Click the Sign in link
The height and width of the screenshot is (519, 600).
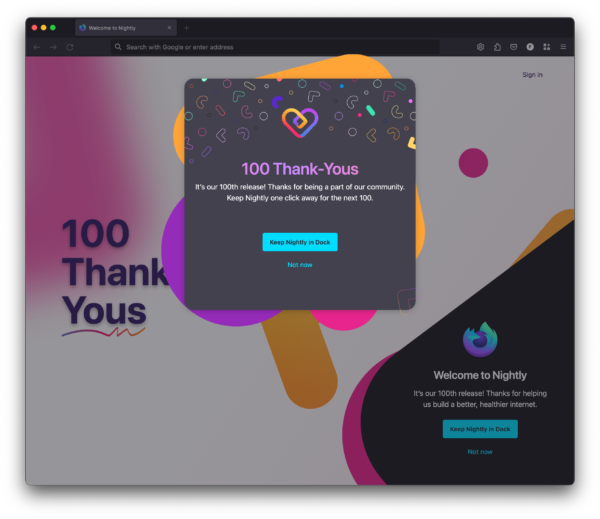[532, 75]
